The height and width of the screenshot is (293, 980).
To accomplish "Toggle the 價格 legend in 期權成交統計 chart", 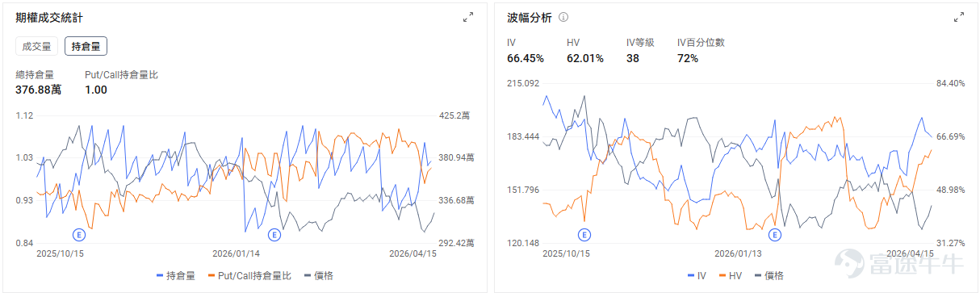I will (x=318, y=275).
